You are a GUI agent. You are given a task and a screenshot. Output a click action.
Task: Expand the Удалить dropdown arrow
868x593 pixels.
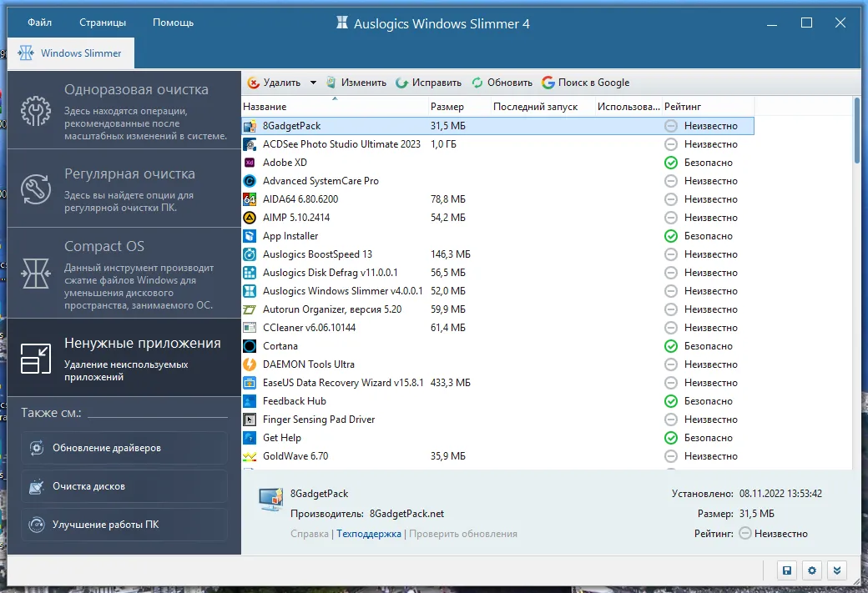click(x=313, y=83)
